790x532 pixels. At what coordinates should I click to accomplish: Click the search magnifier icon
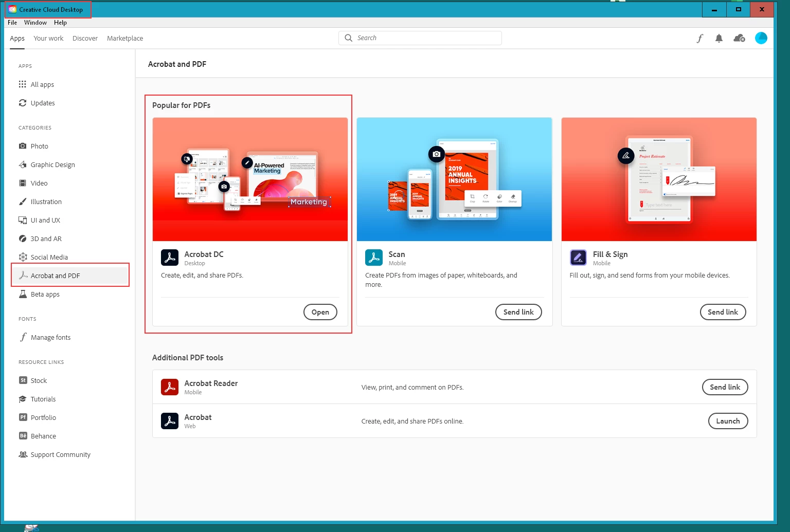tap(349, 38)
